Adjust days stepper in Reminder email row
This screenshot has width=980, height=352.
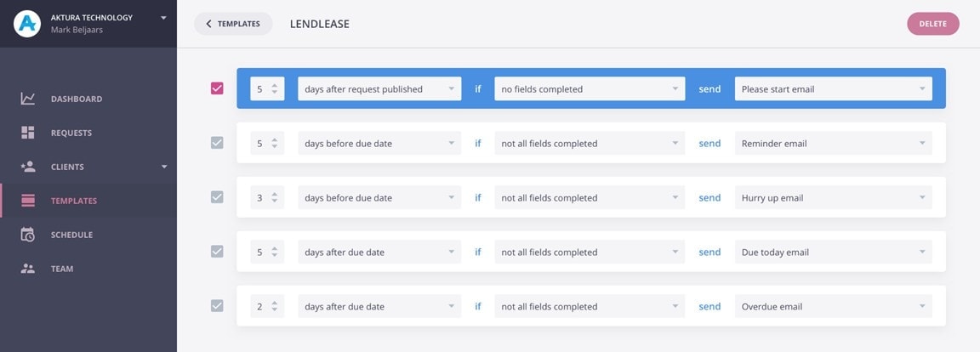click(275, 143)
